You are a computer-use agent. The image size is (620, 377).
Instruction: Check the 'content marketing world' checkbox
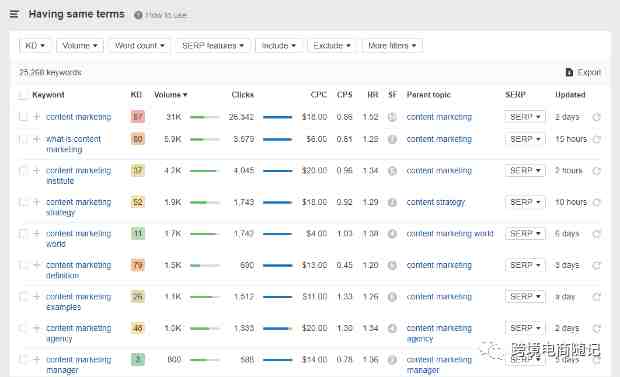tap(23, 233)
